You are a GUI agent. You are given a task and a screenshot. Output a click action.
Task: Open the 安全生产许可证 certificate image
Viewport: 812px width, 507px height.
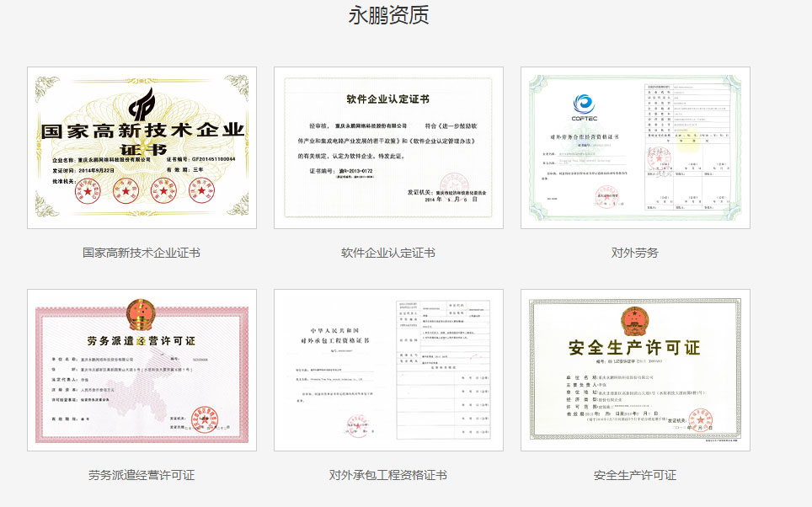coord(635,370)
